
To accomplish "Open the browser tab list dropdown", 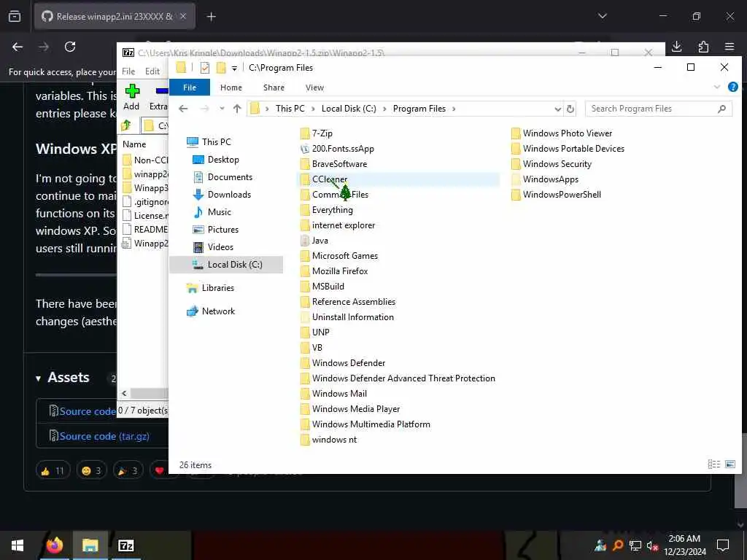I will (x=602, y=16).
